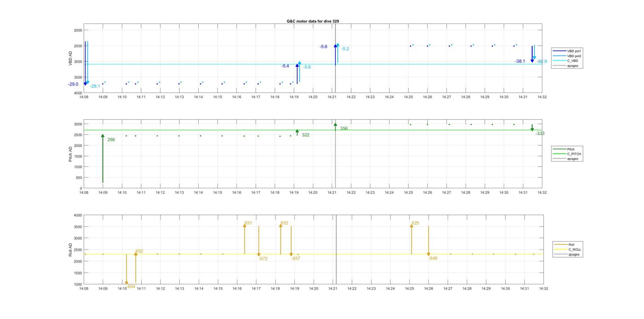The width and height of the screenshot is (644, 319).
Task: Click the "-38.1" value label in the VBD plot
Action: (x=520, y=61)
